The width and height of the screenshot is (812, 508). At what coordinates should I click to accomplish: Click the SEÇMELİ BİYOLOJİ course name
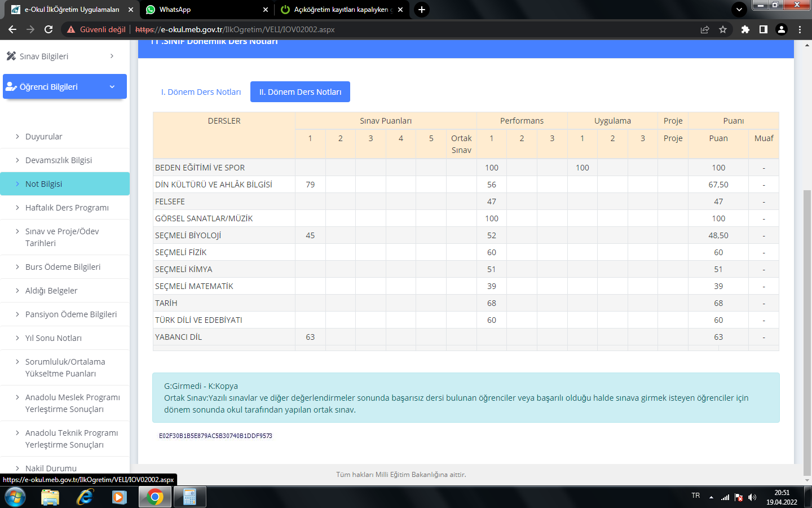(x=188, y=235)
